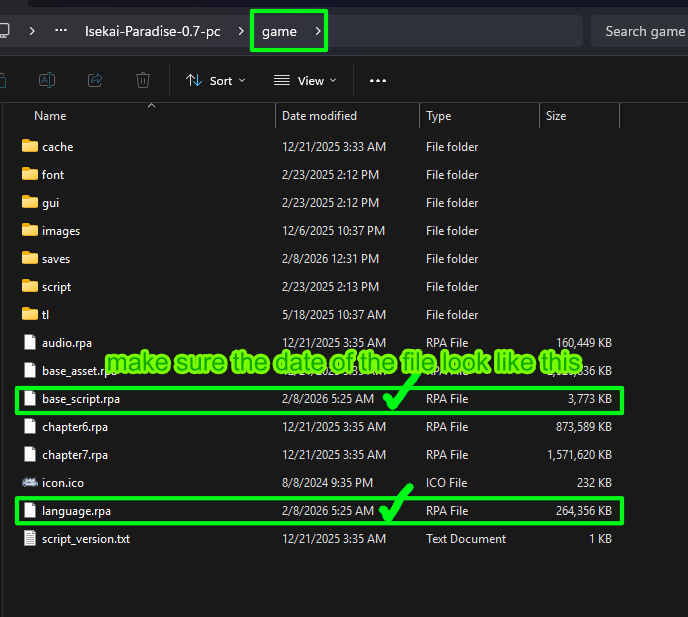
Task: Click the breadcrumb ellipsis for hidden folders
Action: [x=61, y=31]
